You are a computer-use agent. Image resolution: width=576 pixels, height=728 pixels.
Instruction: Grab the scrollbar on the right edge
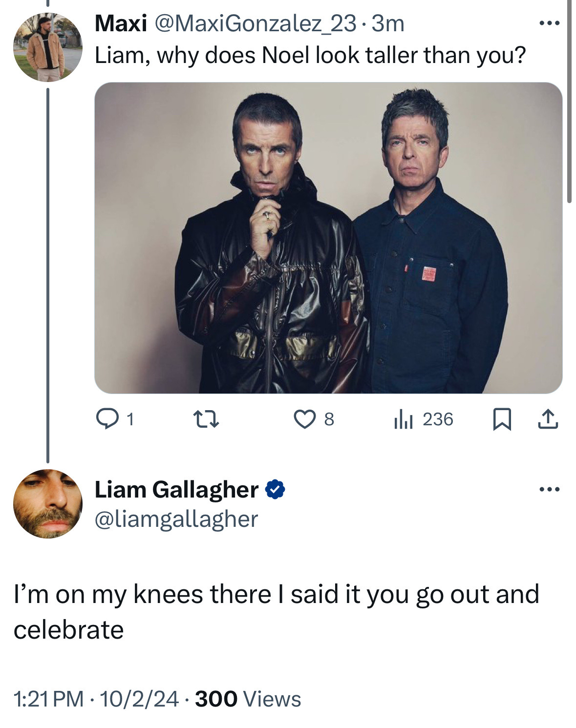569,101
